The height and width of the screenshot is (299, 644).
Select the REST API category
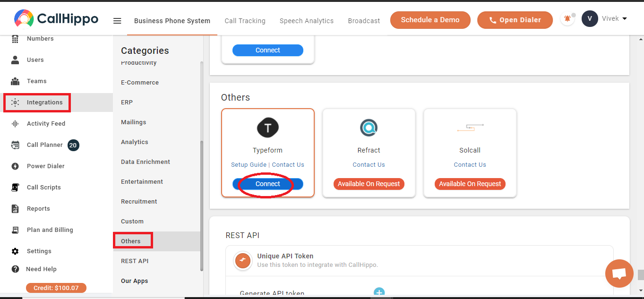(135, 261)
